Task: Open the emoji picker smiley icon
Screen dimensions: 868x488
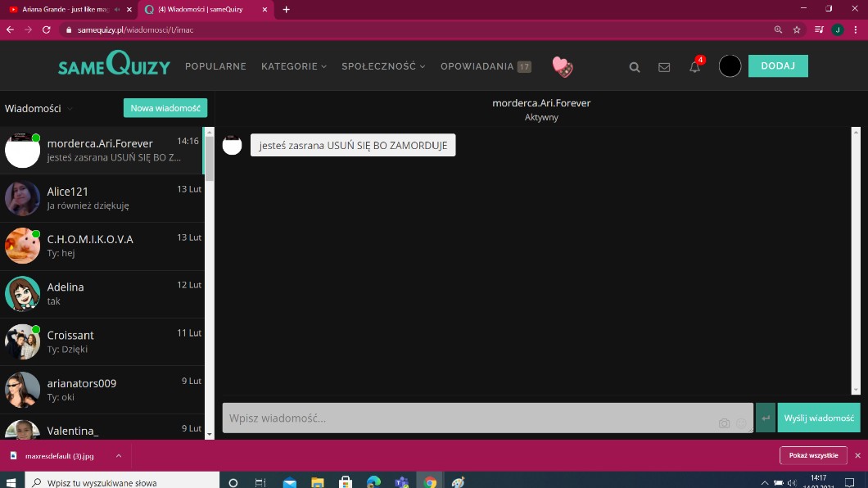Action: pos(741,423)
